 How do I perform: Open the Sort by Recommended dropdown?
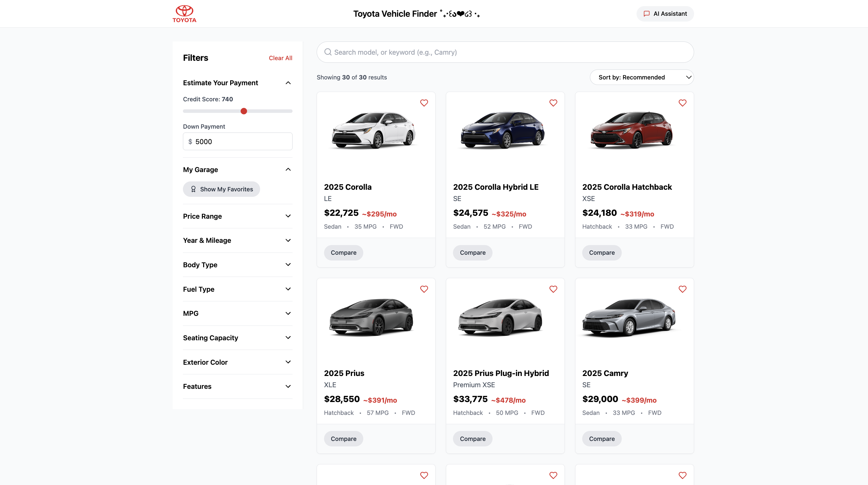(x=642, y=77)
